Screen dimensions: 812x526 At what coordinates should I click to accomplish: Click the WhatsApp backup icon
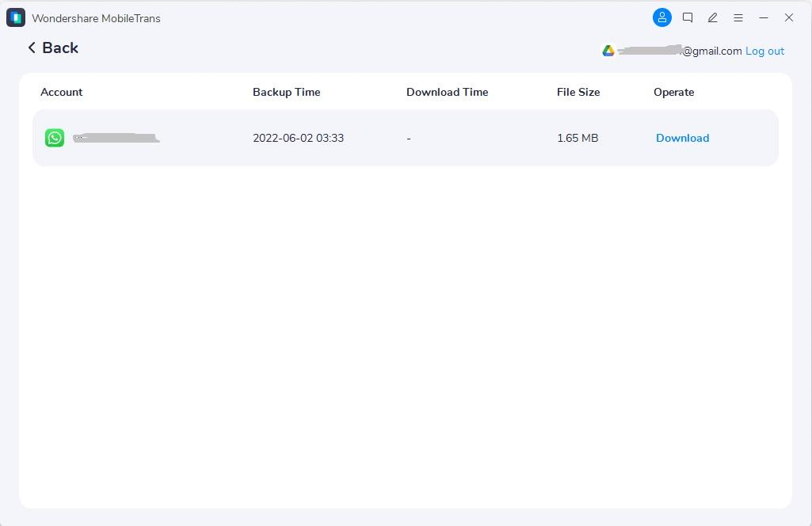coord(54,137)
